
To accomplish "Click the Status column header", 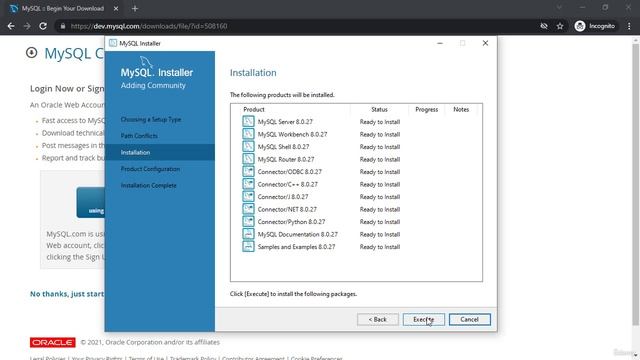I will [379, 109].
